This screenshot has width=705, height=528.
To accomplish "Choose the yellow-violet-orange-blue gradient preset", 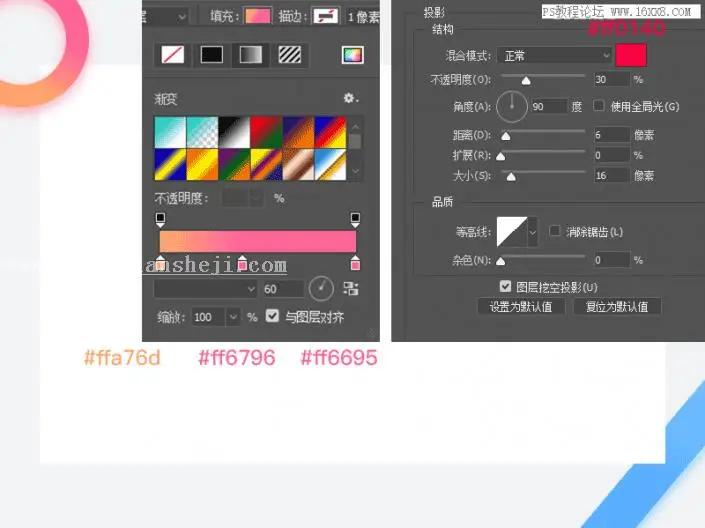I will pos(266,165).
